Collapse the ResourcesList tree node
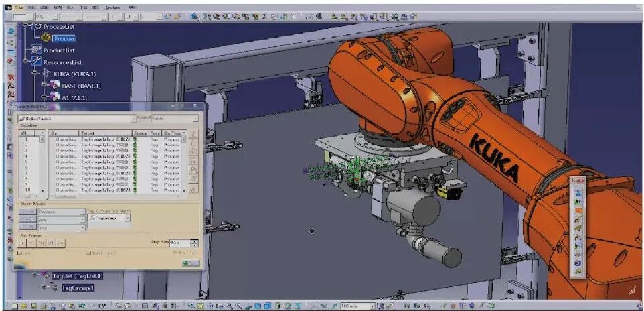Screen dimensions: 644x311 pos(25,62)
